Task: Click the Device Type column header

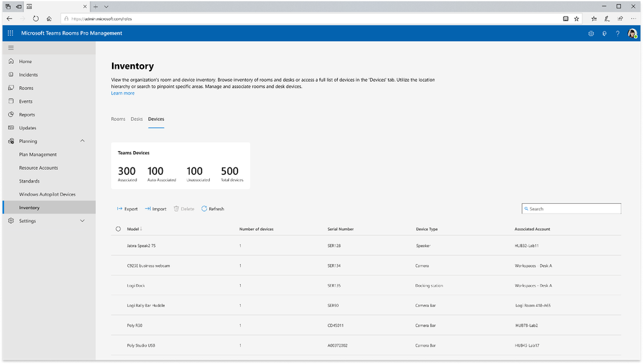Action: coord(427,229)
